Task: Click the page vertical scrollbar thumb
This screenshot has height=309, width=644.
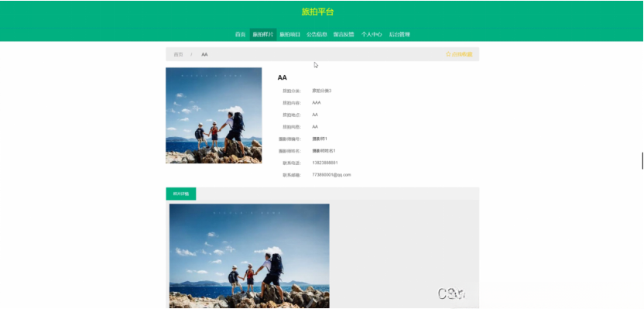Action: point(642,160)
